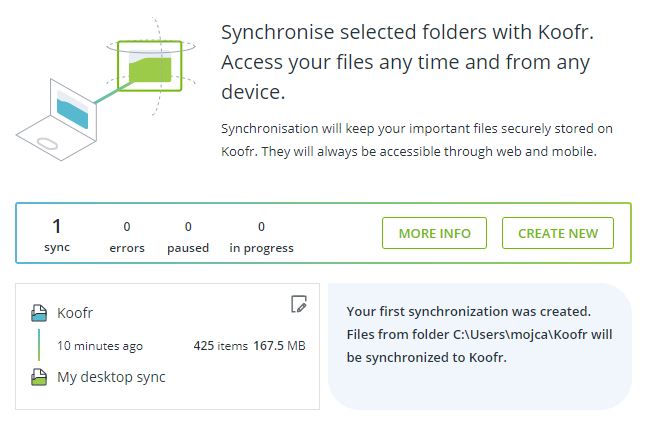
Task: Click the 1 sync counter
Action: (x=57, y=235)
